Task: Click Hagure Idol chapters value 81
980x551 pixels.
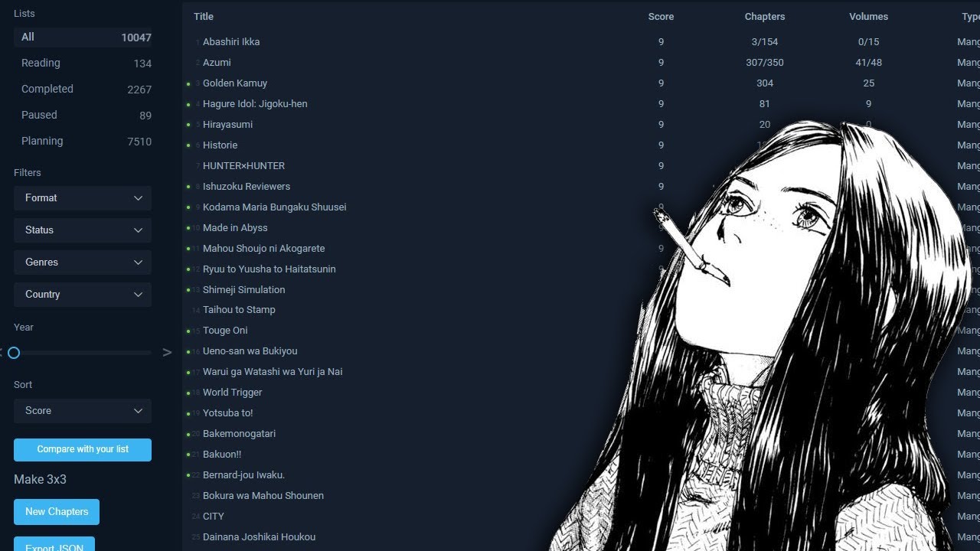Action: (x=765, y=103)
